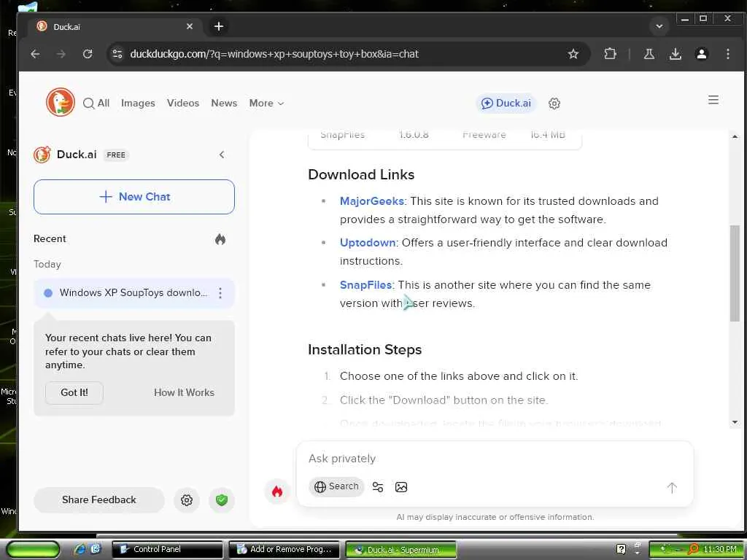Open the extensions puzzle icon
This screenshot has height=560, width=747.
(611, 54)
